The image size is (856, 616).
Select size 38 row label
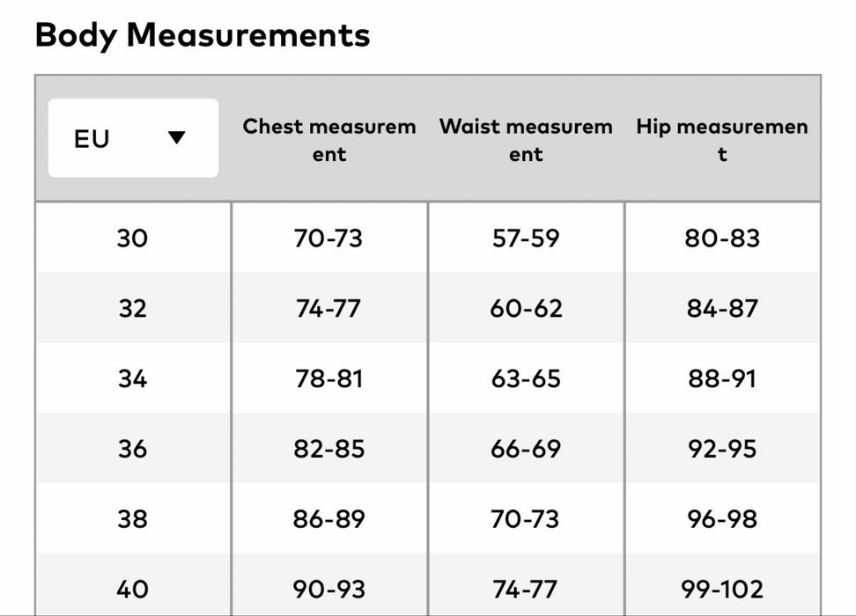[132, 518]
